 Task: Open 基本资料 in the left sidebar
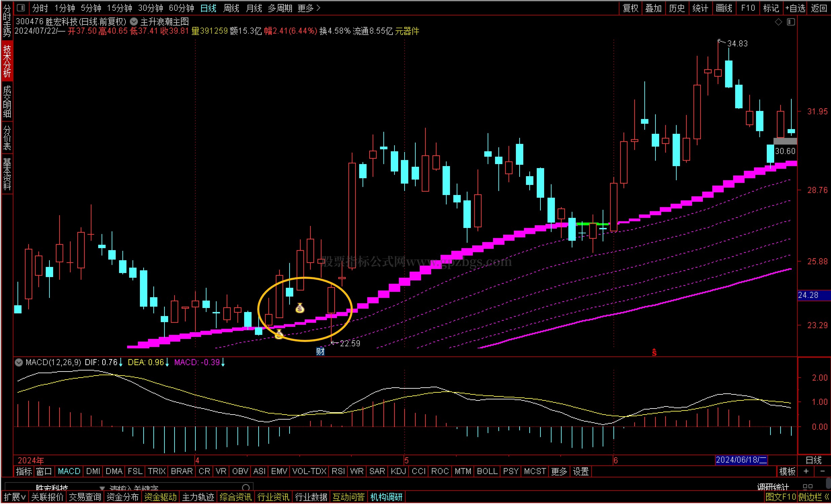tap(7, 174)
